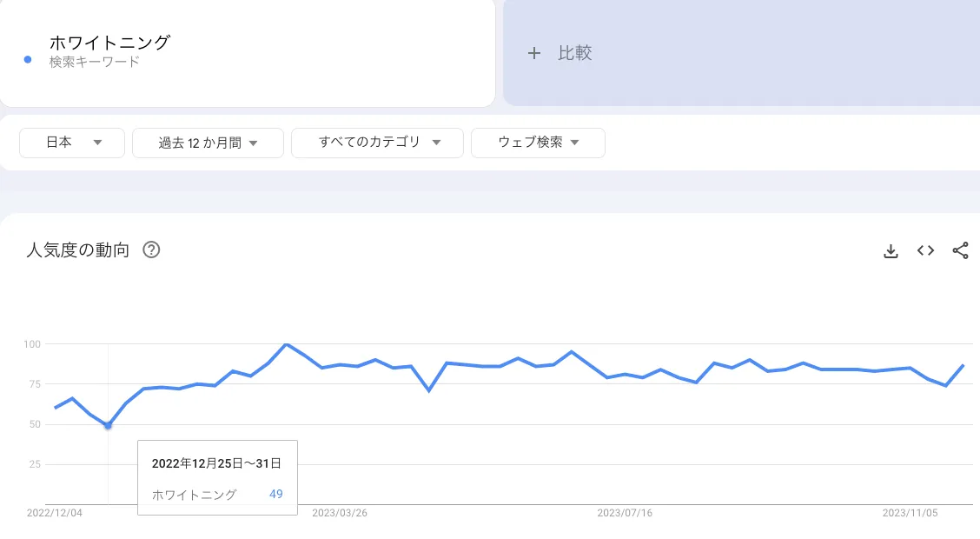
Task: Open the 日本 region dropdown
Action: coord(71,143)
